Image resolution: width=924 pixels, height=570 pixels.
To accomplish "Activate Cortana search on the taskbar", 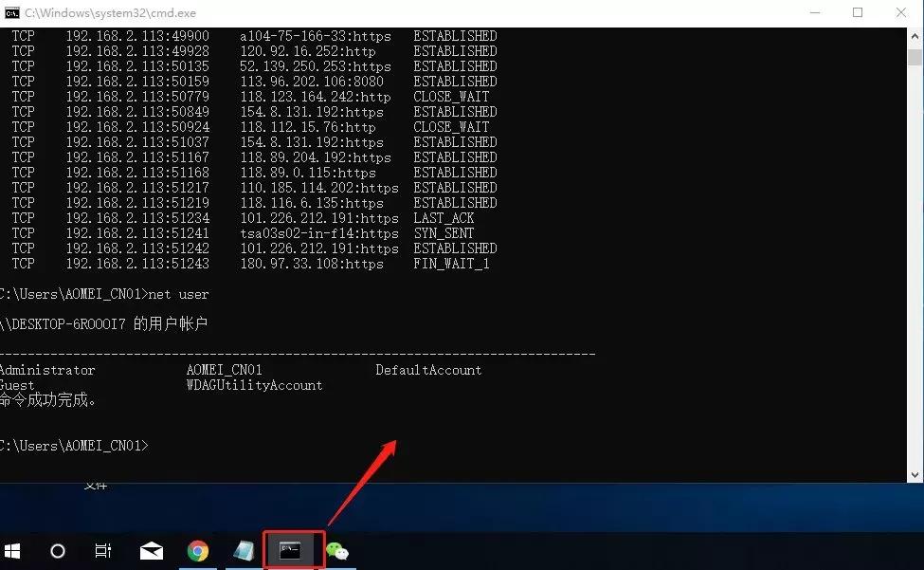I will pyautogui.click(x=57, y=551).
